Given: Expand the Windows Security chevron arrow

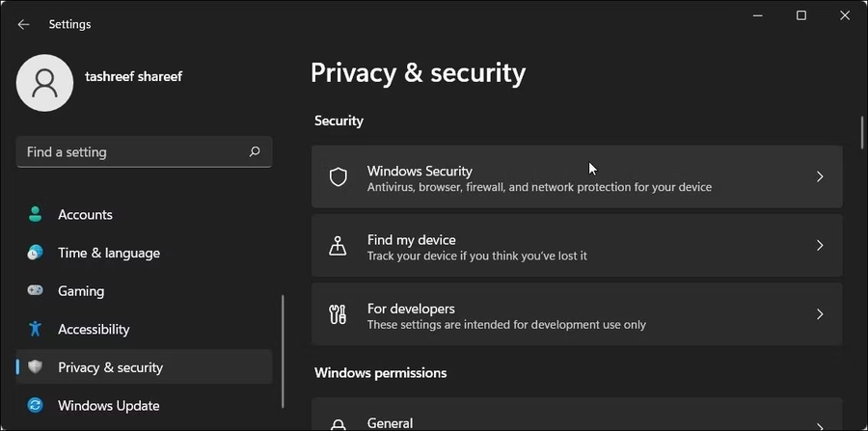Looking at the screenshot, I should [820, 177].
